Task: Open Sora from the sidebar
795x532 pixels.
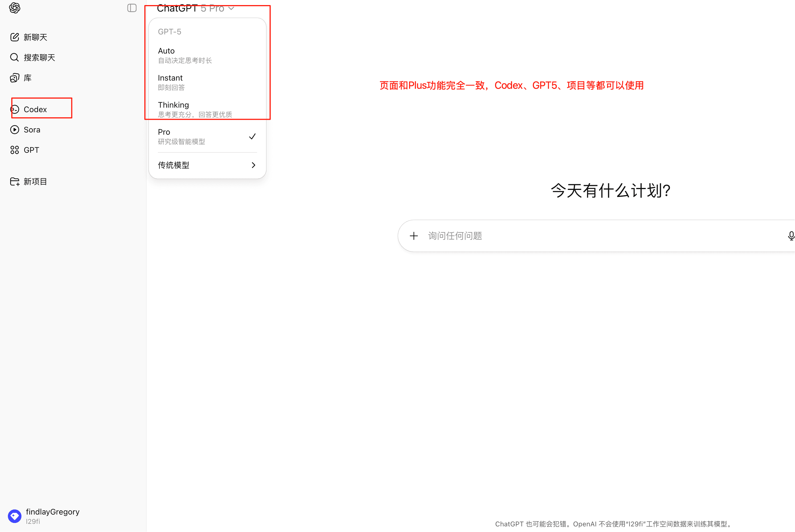Action: tap(32, 129)
